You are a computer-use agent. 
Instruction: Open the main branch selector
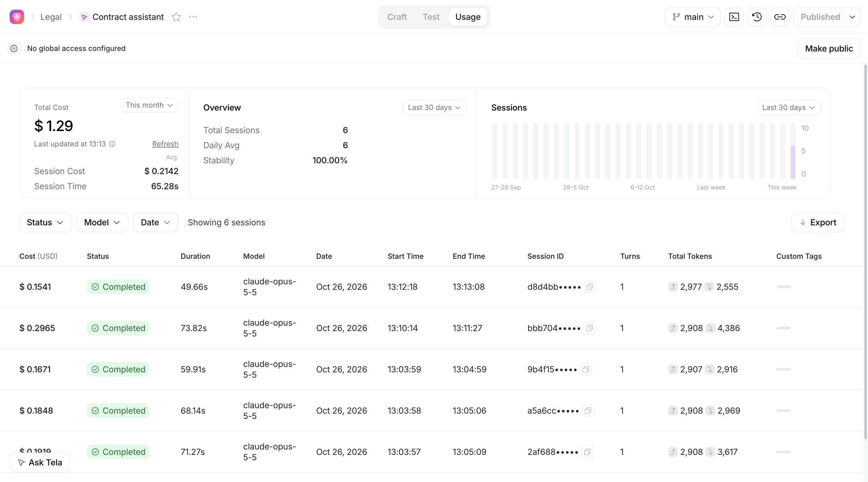[693, 17]
